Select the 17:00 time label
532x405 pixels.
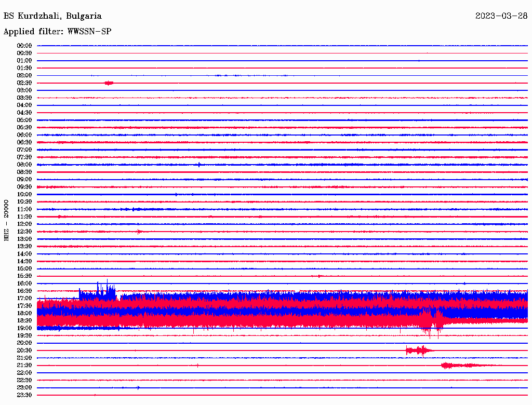pos(24,299)
